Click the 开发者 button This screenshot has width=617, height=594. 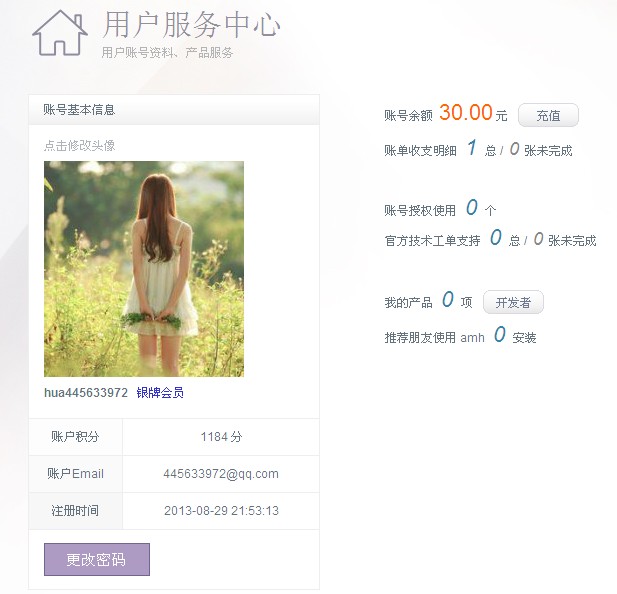tap(513, 302)
